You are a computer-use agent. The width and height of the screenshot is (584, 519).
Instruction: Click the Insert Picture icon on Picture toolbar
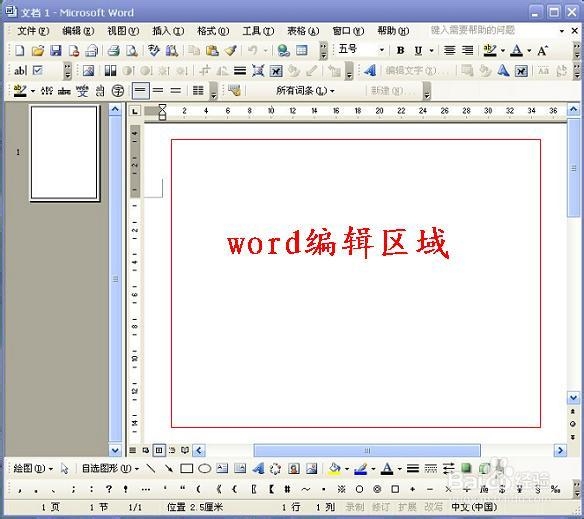tap(88, 70)
